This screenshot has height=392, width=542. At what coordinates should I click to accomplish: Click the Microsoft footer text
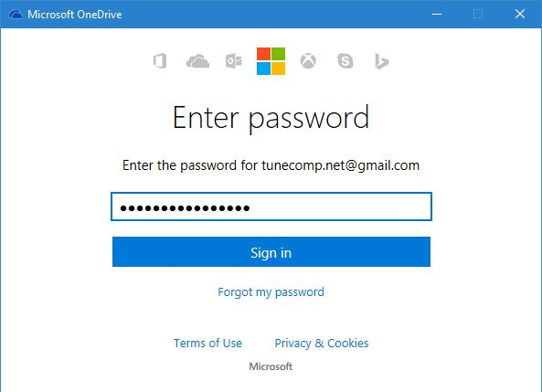[x=271, y=366]
